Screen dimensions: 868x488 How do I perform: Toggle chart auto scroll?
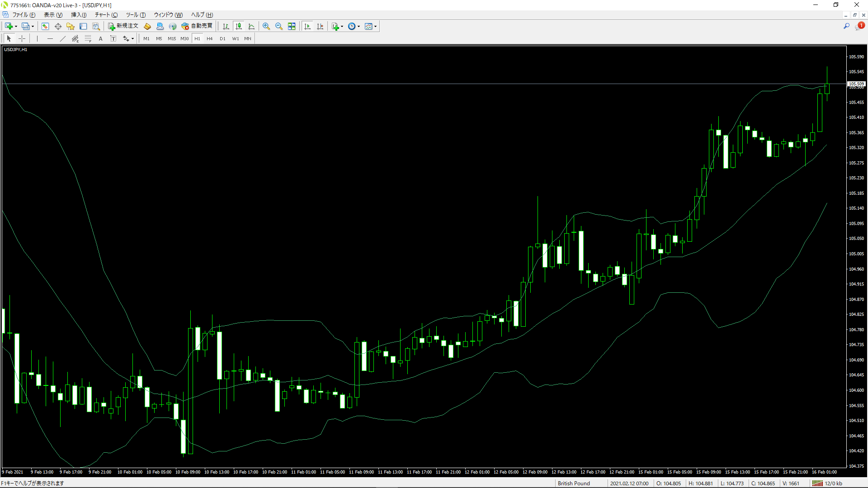pyautogui.click(x=307, y=26)
